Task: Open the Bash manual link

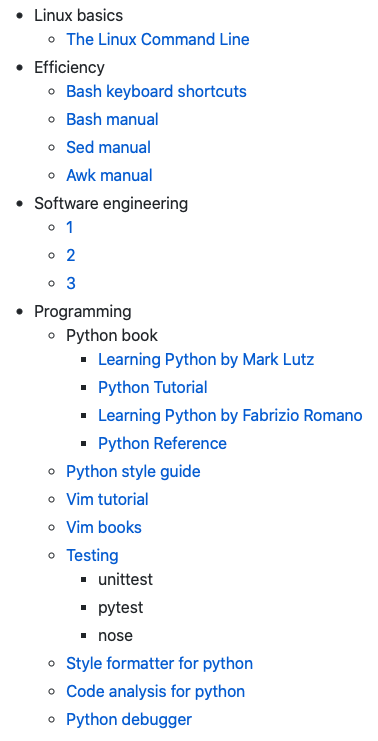Action: click(112, 119)
